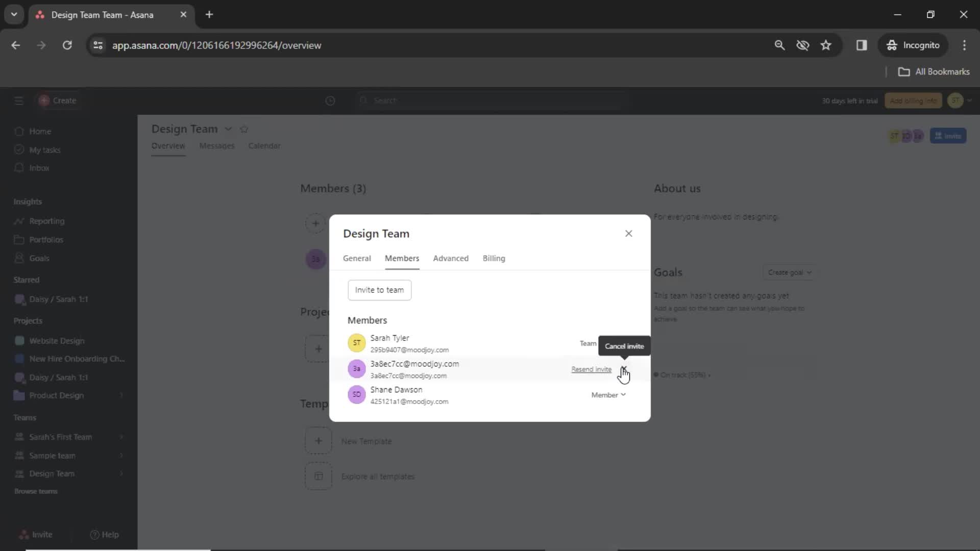This screenshot has height=551, width=980.
Task: Click Resend invite link for 3a8ec7cc
Action: (x=591, y=369)
